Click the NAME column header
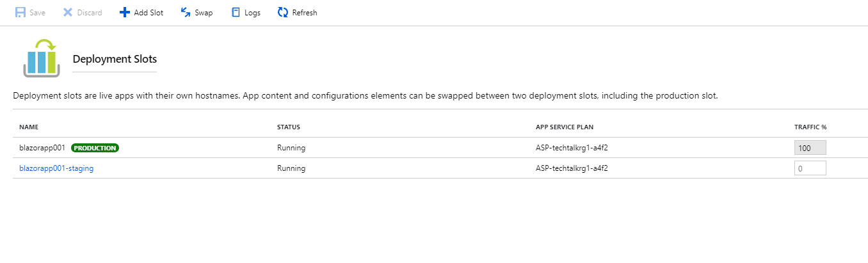Screen dimensions: 868x263 pyautogui.click(x=29, y=127)
